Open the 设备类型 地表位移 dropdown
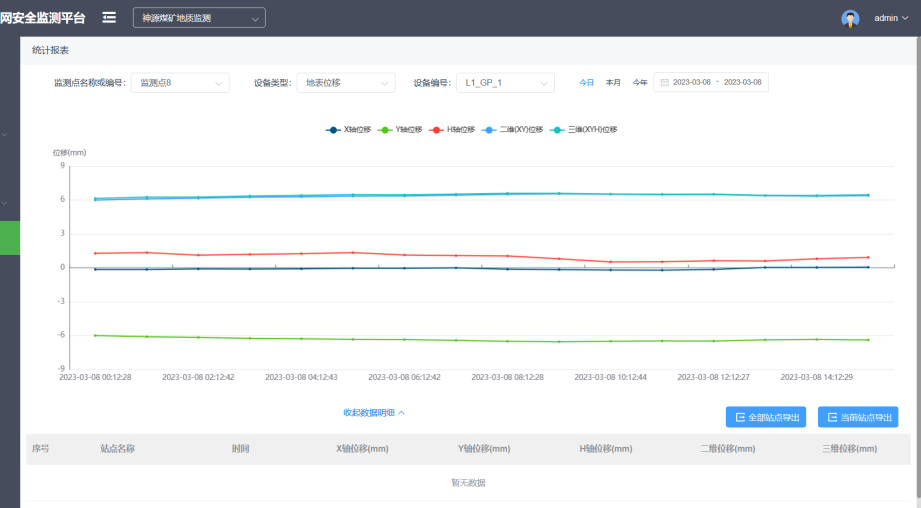Screen dimensions: 921x508 pyautogui.click(x=345, y=83)
